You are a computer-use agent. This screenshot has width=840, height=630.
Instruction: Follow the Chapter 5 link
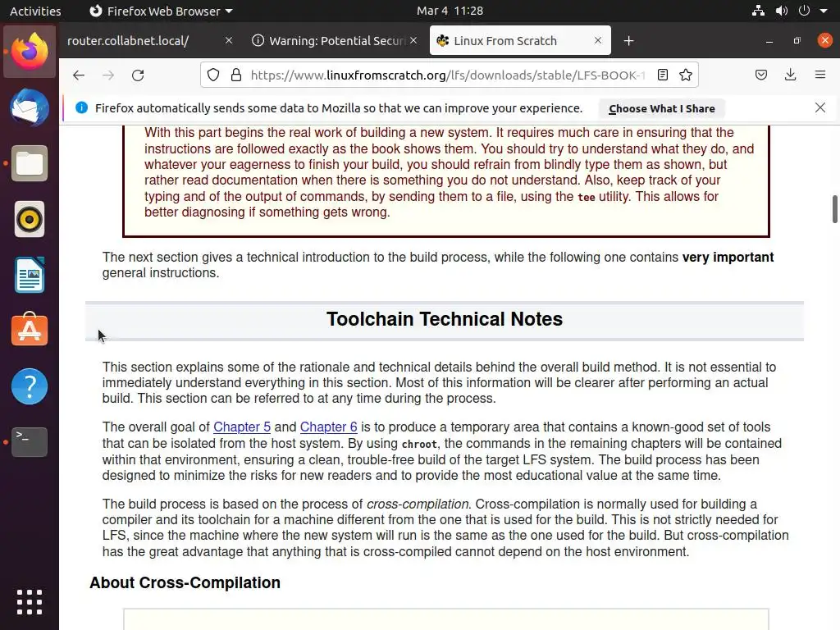242,427
